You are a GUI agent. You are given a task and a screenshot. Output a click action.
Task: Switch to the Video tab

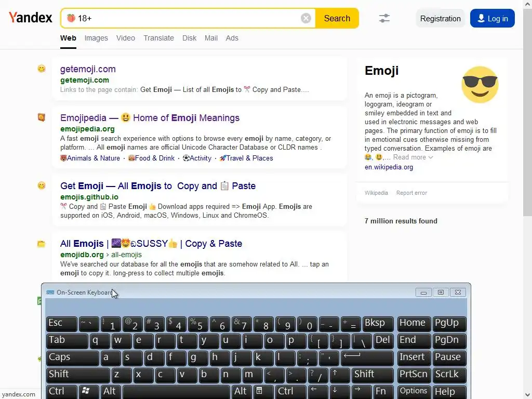[x=126, y=38]
